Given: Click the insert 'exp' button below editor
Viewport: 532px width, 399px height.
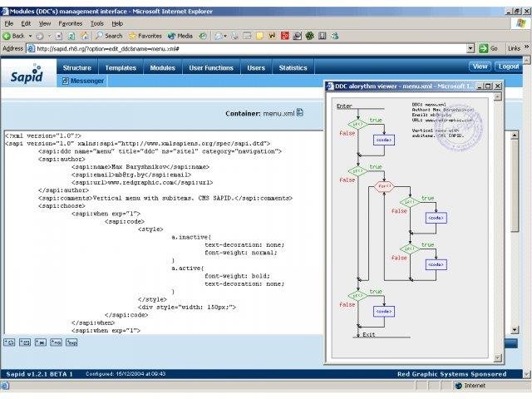Looking at the screenshot, I should 71,342.
